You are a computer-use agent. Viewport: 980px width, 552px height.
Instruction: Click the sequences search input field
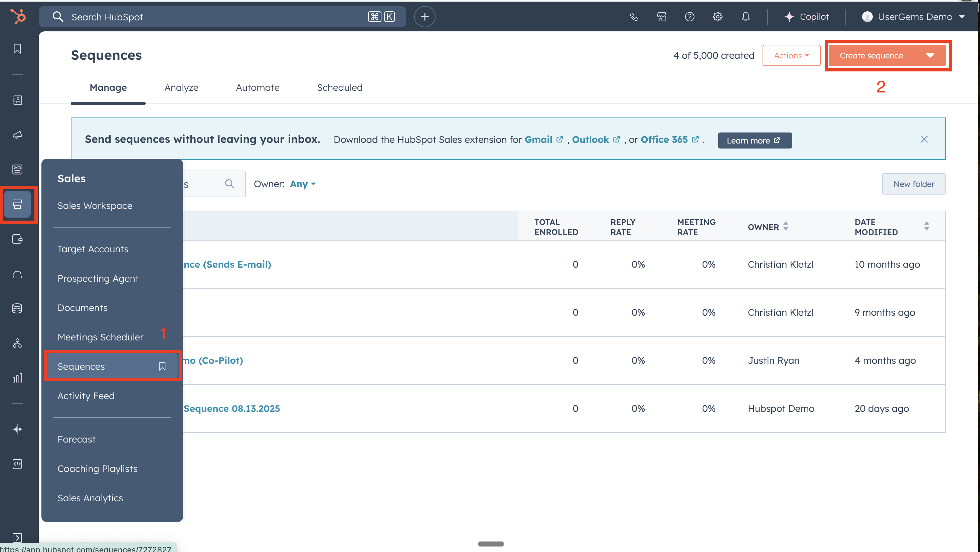click(x=214, y=184)
